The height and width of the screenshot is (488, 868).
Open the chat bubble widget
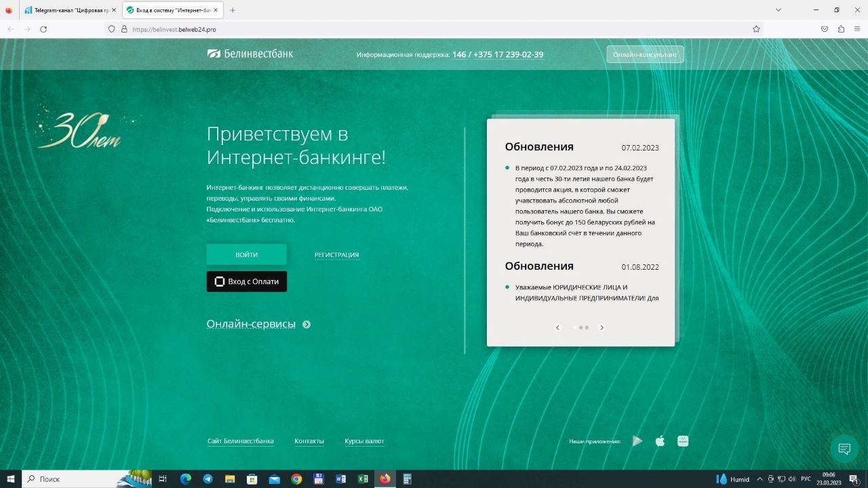(x=844, y=449)
